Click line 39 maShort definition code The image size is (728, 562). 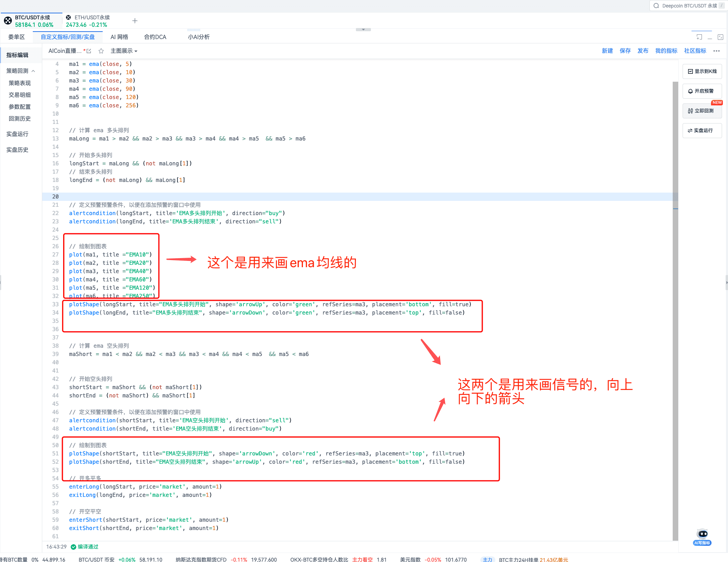(189, 354)
